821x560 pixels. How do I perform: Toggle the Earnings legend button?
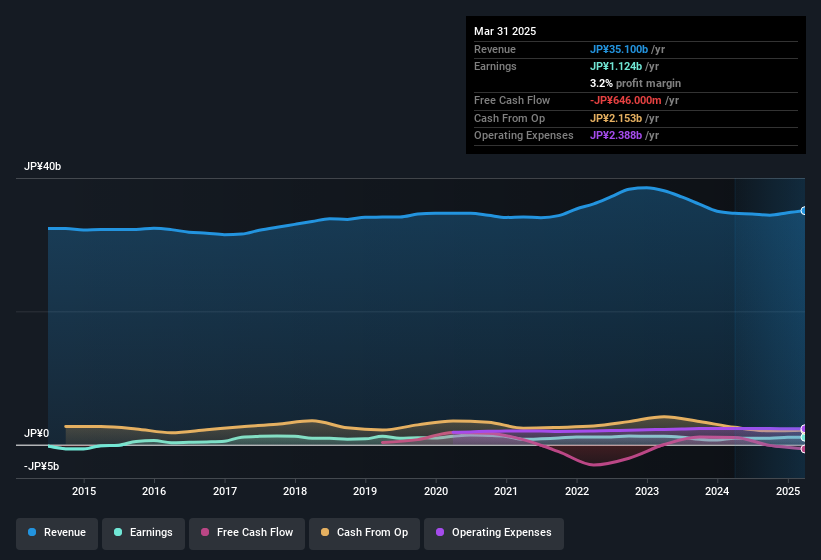[143, 533]
